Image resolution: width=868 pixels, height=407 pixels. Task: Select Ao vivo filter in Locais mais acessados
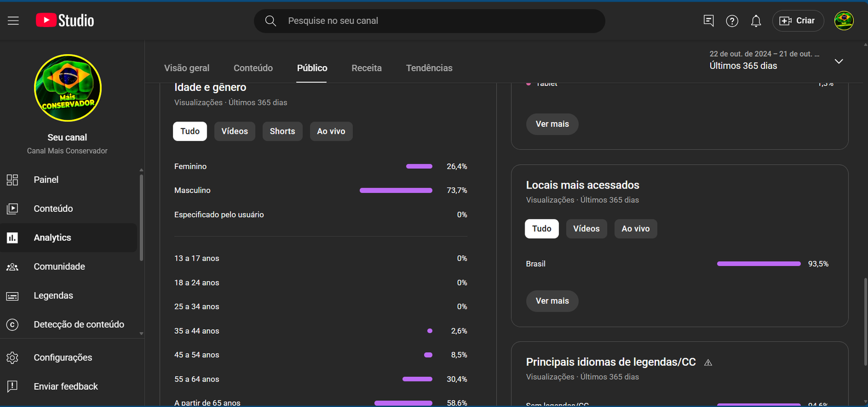click(635, 229)
